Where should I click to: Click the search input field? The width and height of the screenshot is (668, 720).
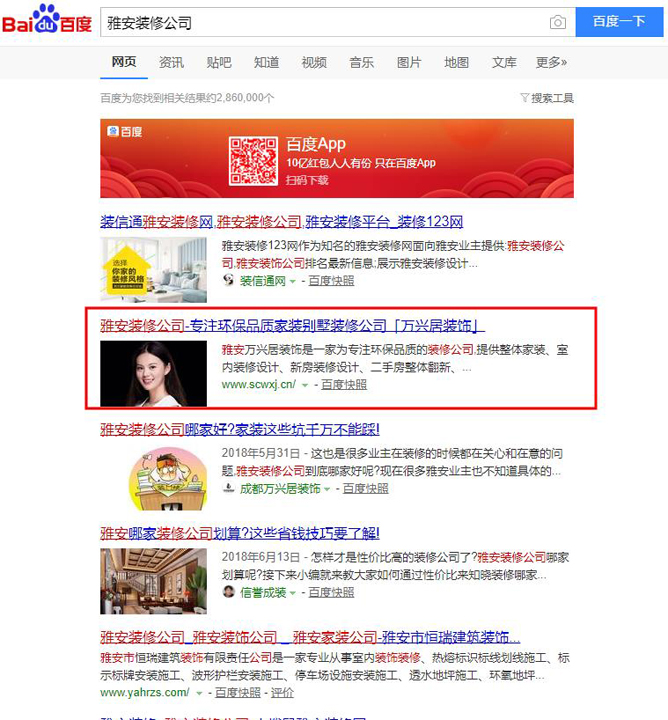(325, 22)
